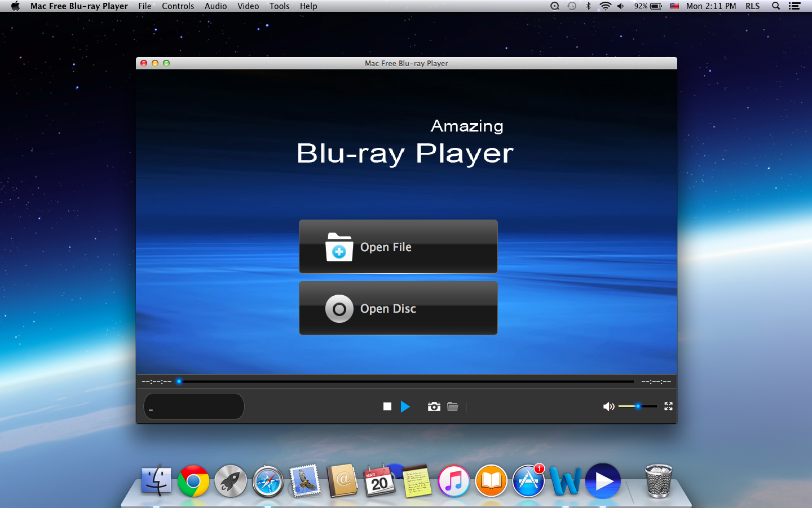This screenshot has height=508, width=812.
Task: Stop playback with the square stop button
Action: (387, 406)
